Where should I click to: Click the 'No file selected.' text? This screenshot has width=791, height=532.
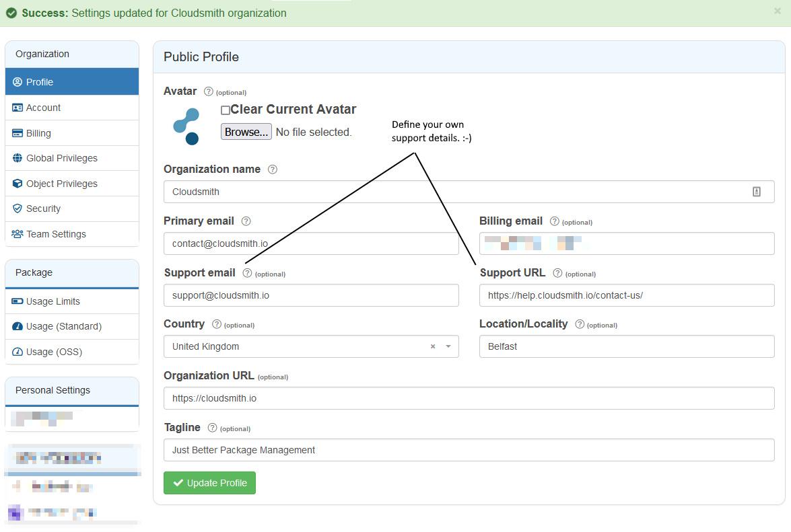pos(313,132)
